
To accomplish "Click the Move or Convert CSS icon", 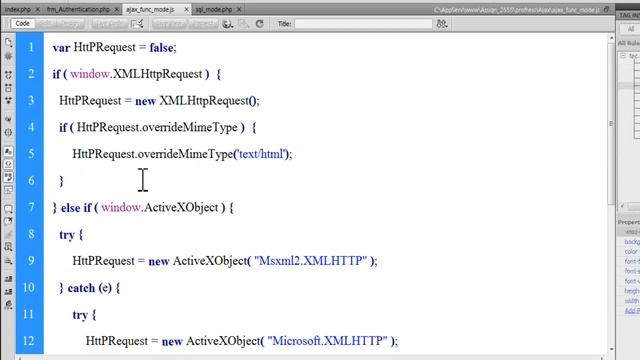I will pos(8,260).
